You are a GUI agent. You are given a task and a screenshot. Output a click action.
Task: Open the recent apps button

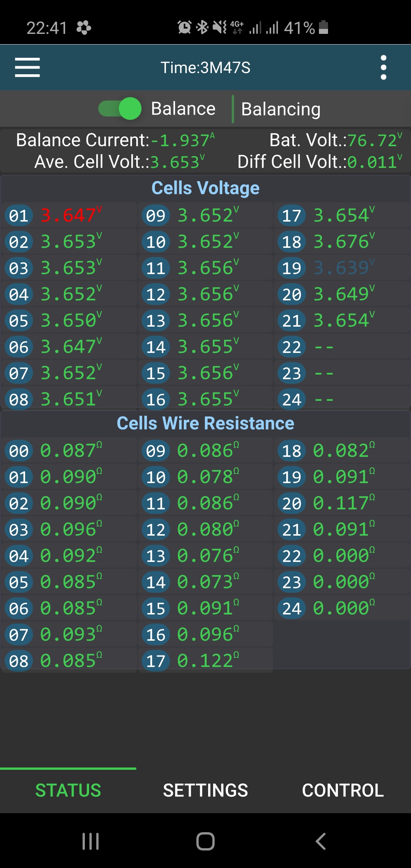click(91, 841)
